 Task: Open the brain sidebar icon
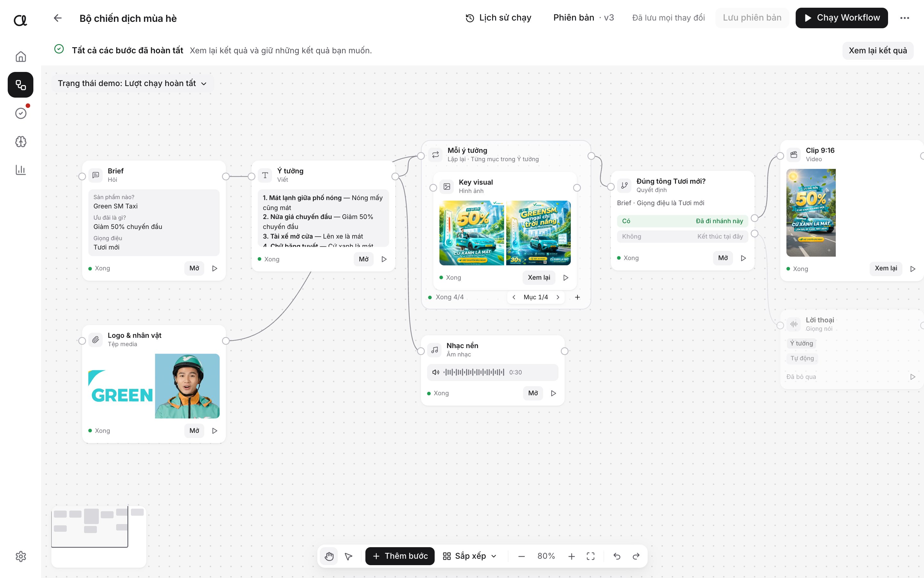point(21,142)
